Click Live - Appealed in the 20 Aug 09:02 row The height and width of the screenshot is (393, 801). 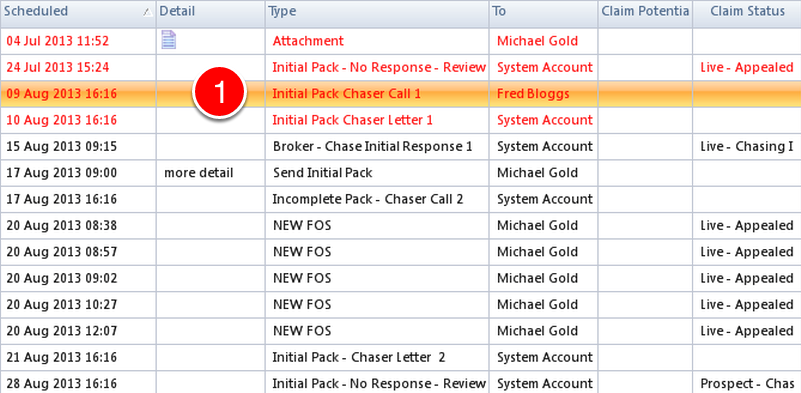747,279
